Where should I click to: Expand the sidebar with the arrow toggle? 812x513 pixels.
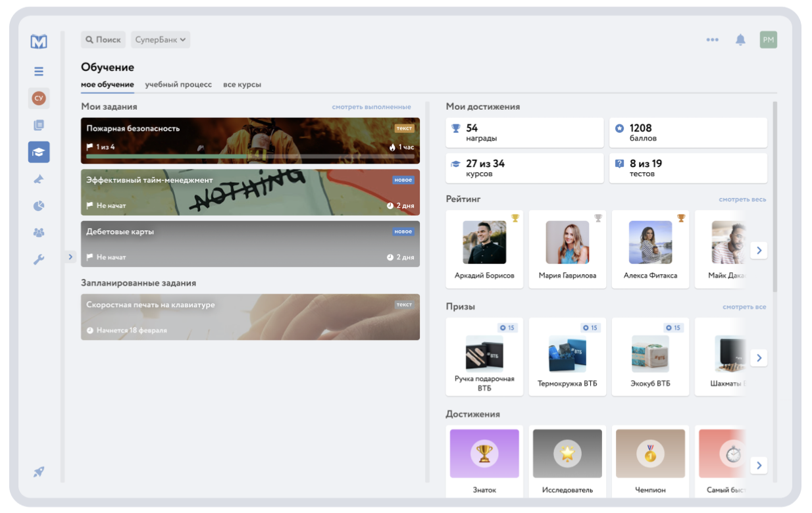pyautogui.click(x=70, y=257)
